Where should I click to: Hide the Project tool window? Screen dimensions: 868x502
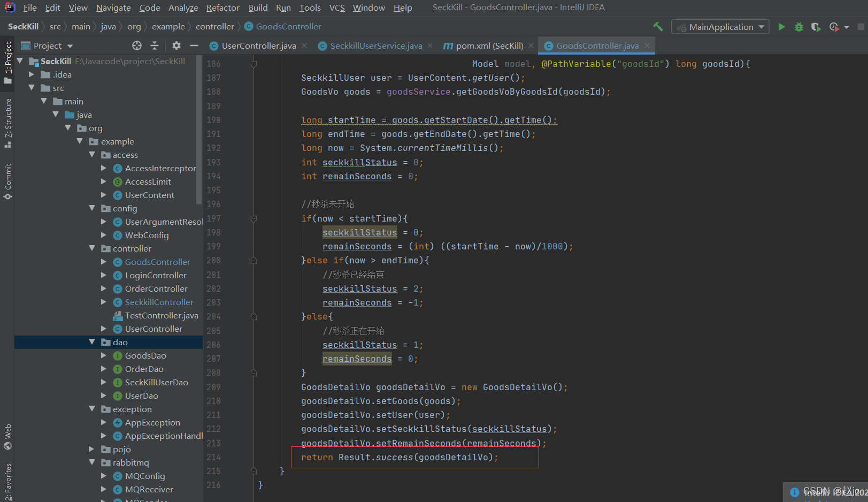coord(194,45)
